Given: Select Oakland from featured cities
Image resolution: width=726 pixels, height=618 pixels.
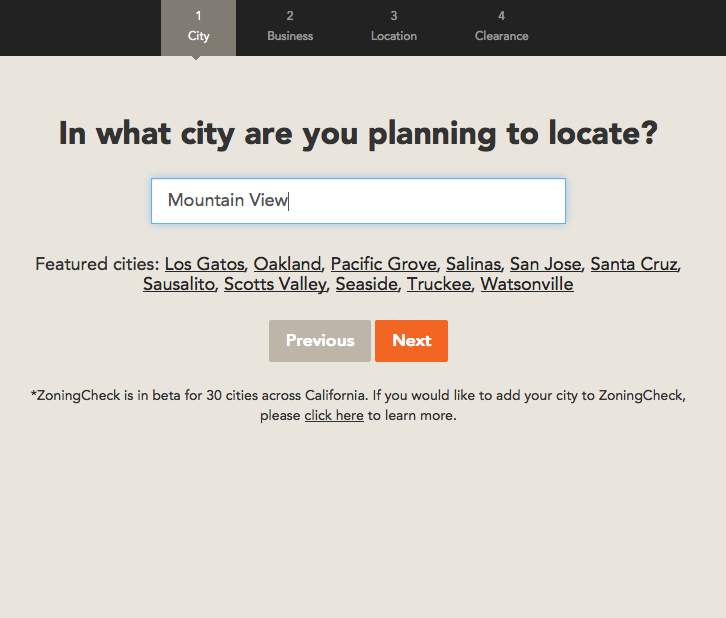Looking at the screenshot, I should (287, 264).
